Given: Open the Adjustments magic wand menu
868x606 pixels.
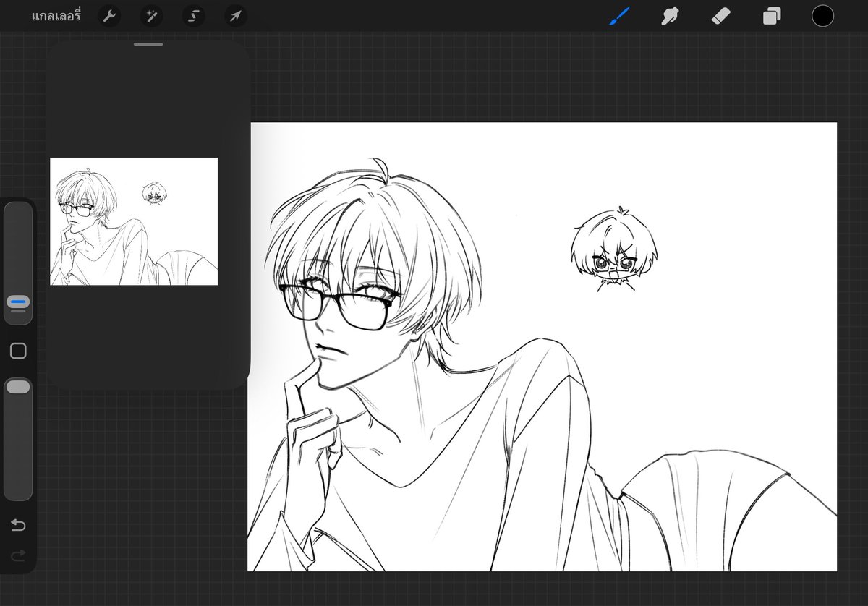Looking at the screenshot, I should click(x=151, y=16).
